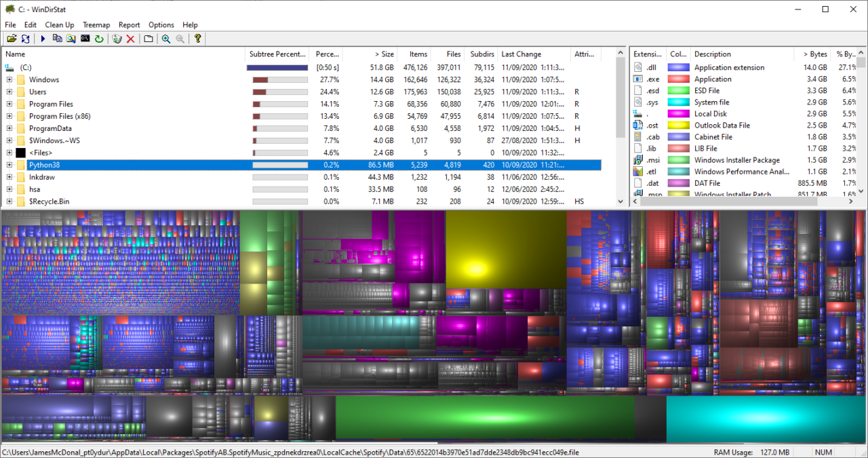The image size is (868, 458).
Task: Resume scanning with the blue play arrow icon
Action: 43,39
